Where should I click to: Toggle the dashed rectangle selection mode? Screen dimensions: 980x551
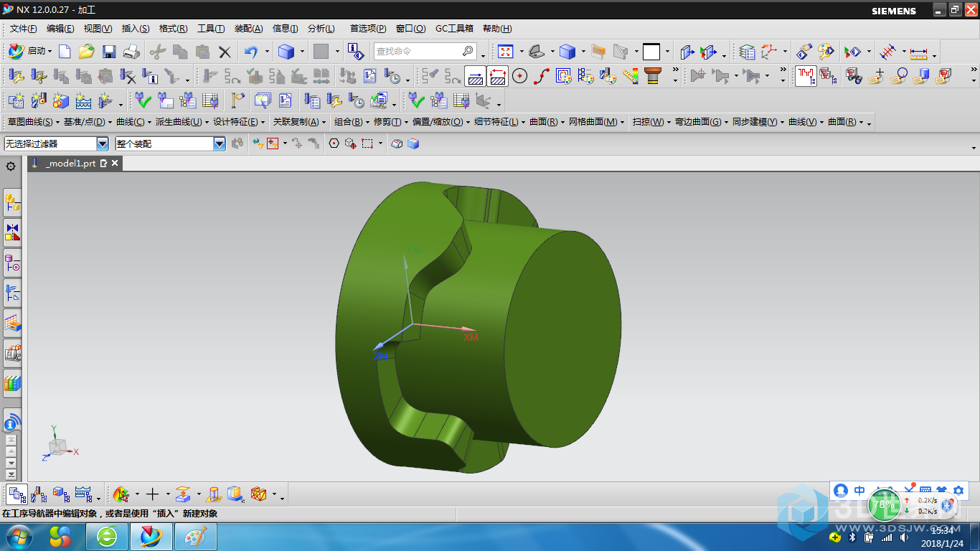(367, 143)
